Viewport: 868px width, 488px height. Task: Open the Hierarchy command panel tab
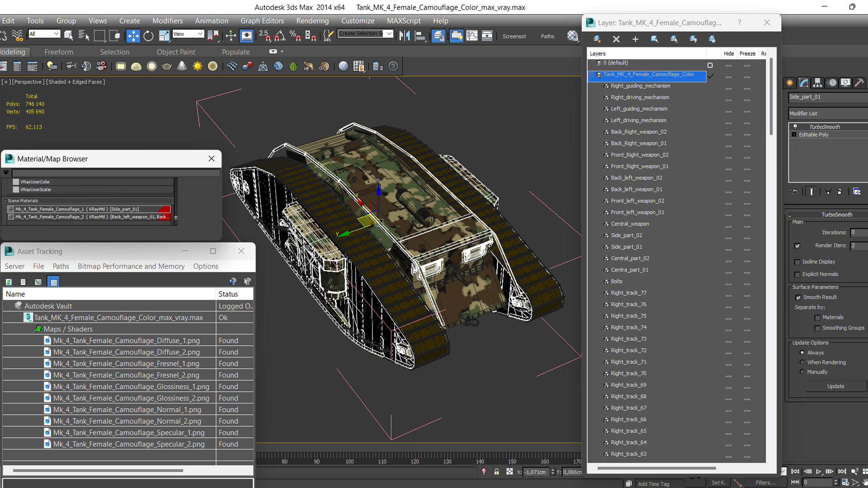click(x=817, y=83)
